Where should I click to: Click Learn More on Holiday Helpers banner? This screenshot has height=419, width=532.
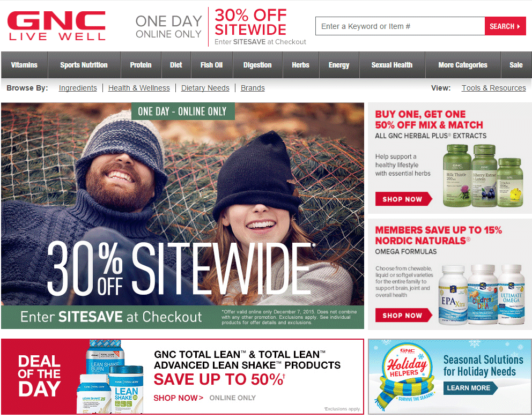470,388
